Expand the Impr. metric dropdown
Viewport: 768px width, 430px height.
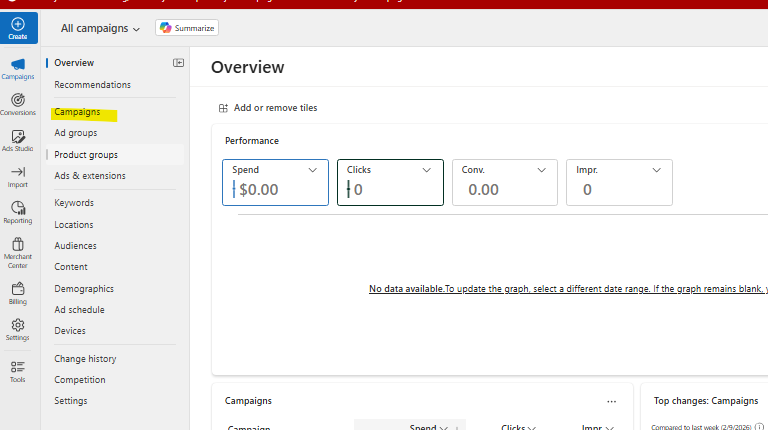click(x=656, y=170)
